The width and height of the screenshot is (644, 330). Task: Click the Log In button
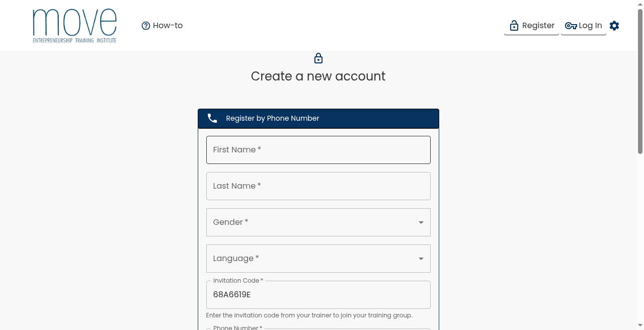584,26
